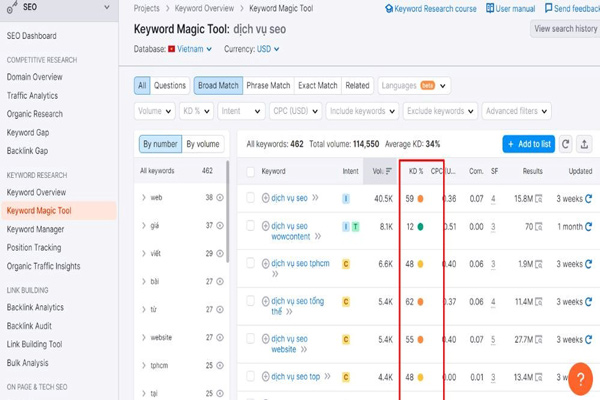The width and height of the screenshot is (600, 400).
Task: Click the plus icon next to dịch vụ seo top
Action: [x=266, y=377]
